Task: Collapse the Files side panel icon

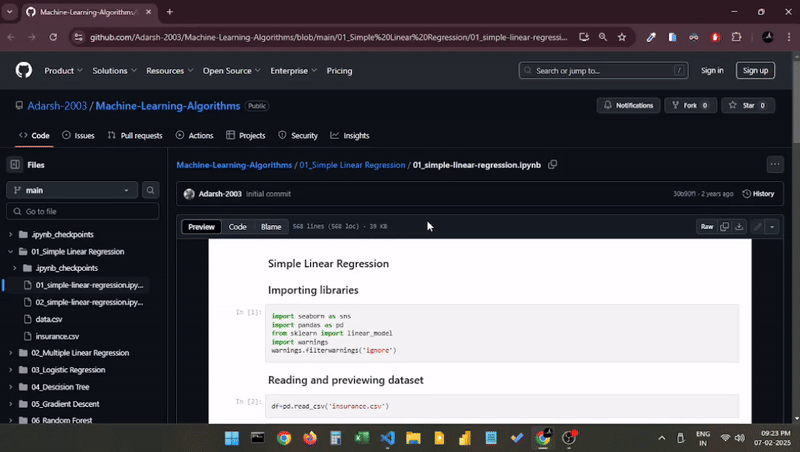Action: pyautogui.click(x=15, y=164)
